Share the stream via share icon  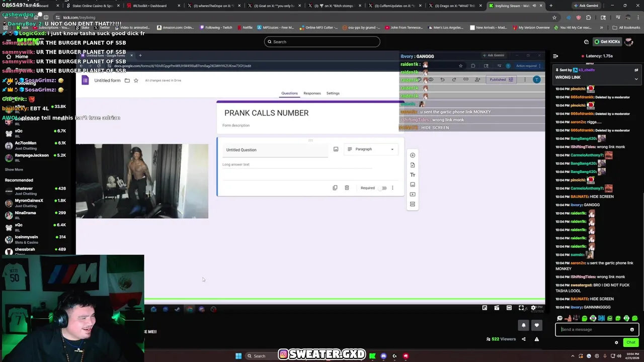(523, 339)
